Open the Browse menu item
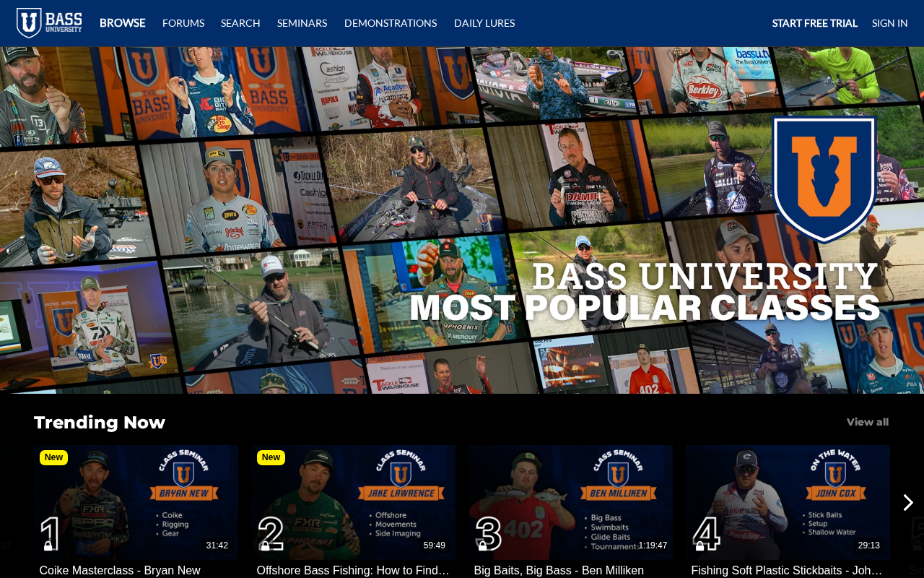 click(123, 23)
